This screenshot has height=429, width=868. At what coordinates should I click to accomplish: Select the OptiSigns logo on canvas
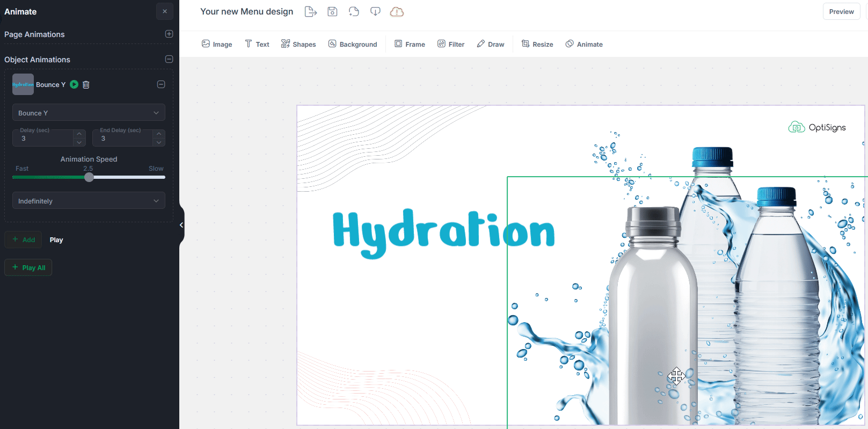817,127
